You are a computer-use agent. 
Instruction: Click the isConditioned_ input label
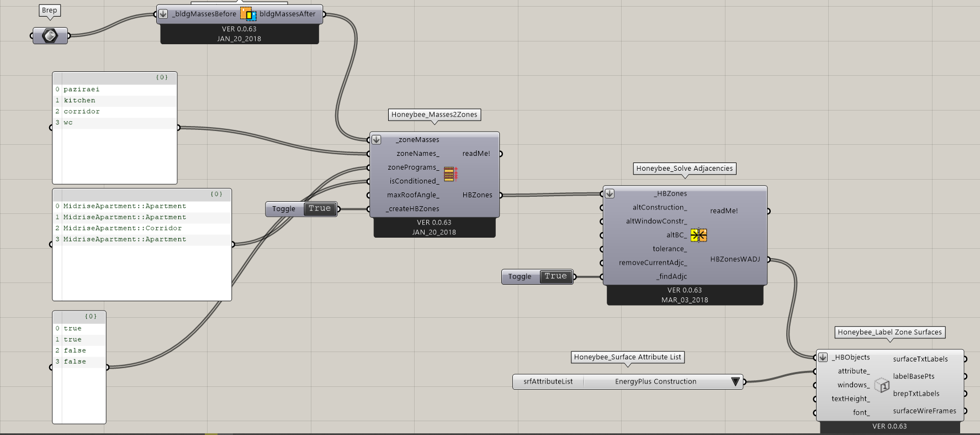(x=414, y=181)
